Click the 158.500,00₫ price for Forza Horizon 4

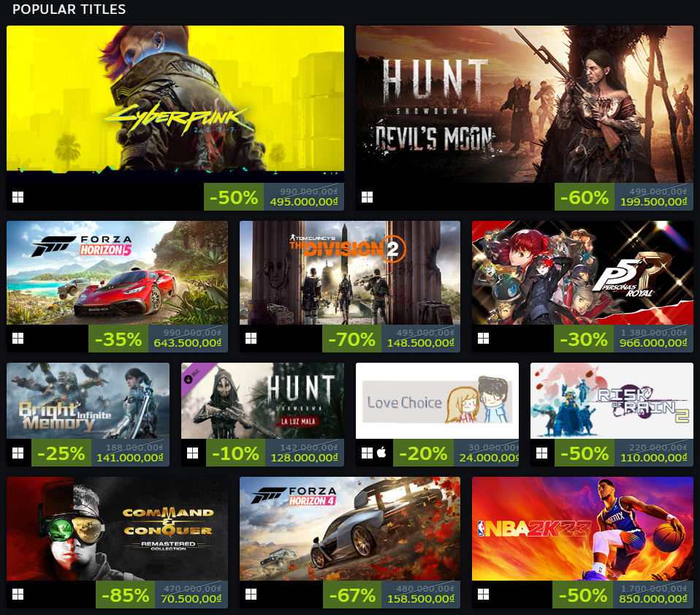pos(421,599)
